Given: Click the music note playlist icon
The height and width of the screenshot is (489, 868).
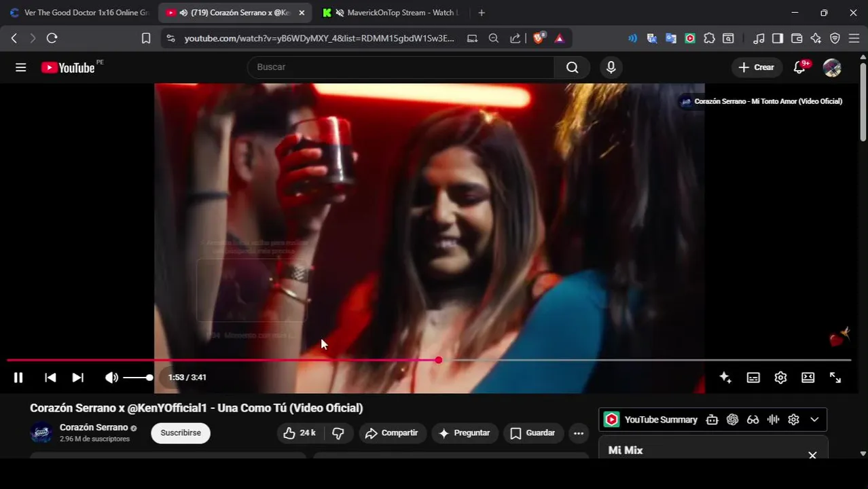Looking at the screenshot, I should pyautogui.click(x=759, y=39).
